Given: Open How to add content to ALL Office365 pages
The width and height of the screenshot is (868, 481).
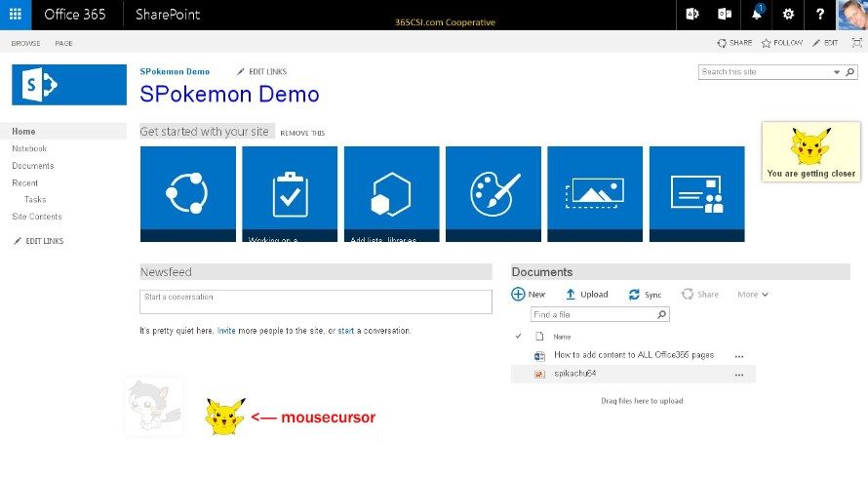Looking at the screenshot, I should (634, 355).
